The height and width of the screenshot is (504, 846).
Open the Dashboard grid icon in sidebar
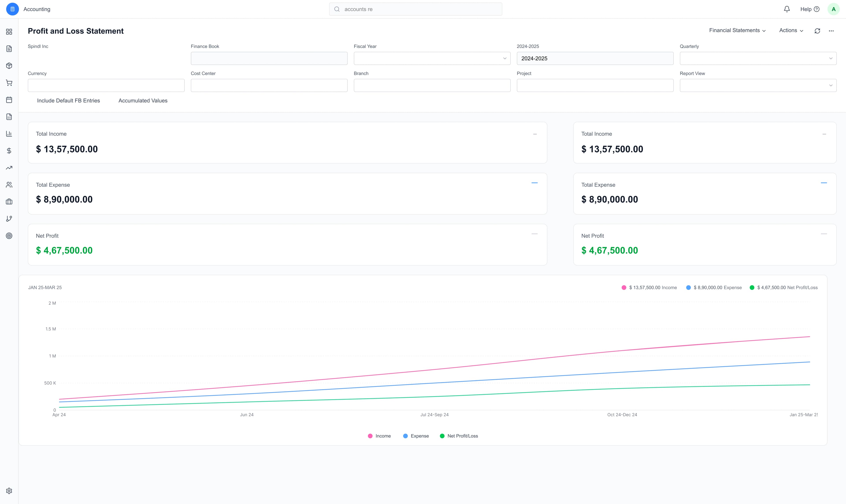(9, 31)
